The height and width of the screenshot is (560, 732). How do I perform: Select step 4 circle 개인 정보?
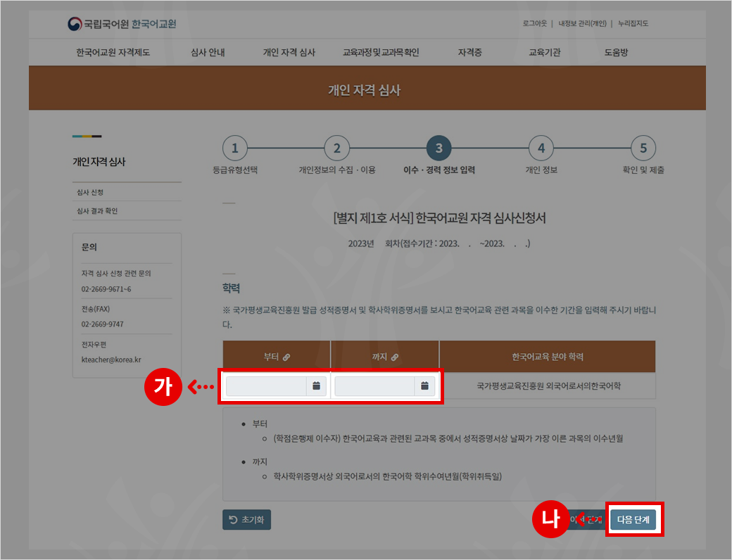[541, 148]
